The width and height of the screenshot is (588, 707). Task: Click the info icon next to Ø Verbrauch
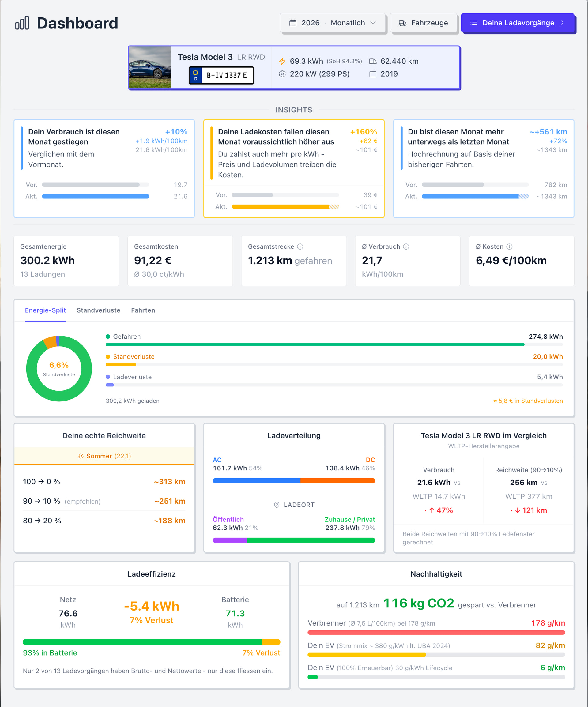pyautogui.click(x=406, y=246)
